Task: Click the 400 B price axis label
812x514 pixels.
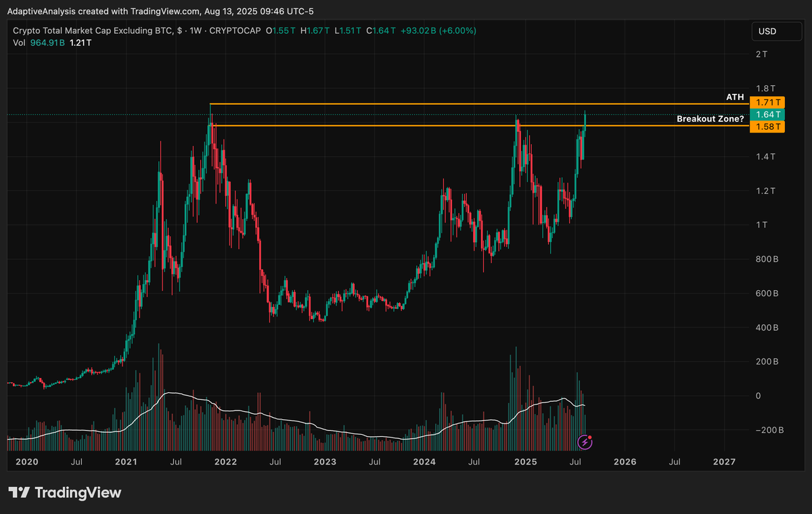Action: point(767,327)
